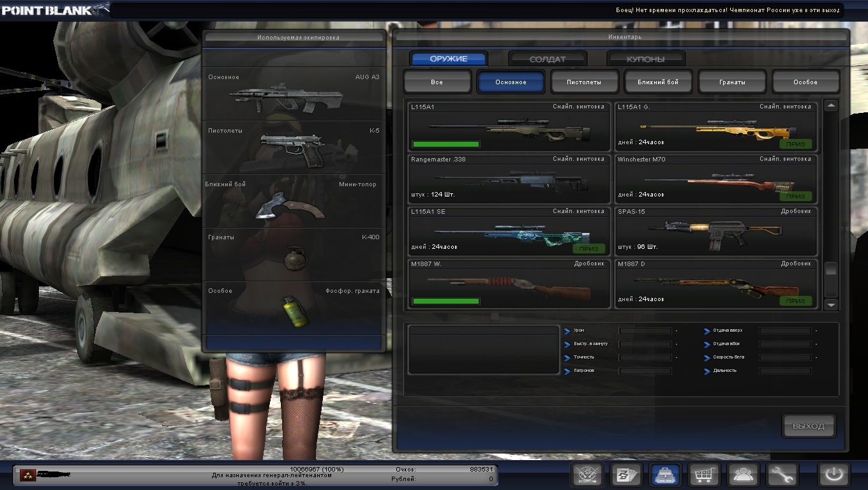Open the clan emblem menu in bottom bar
Viewport: 868px width, 490px height.
(587, 475)
